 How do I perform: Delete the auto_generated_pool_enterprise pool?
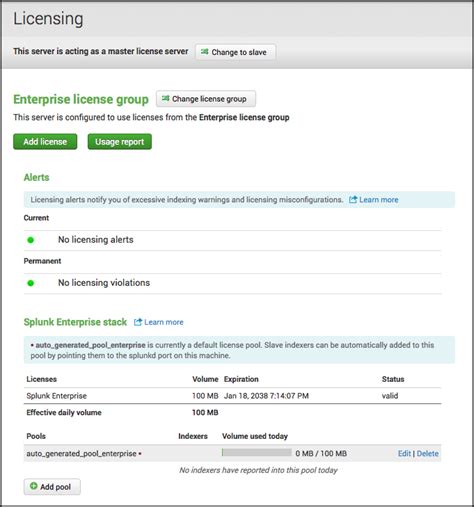[427, 453]
